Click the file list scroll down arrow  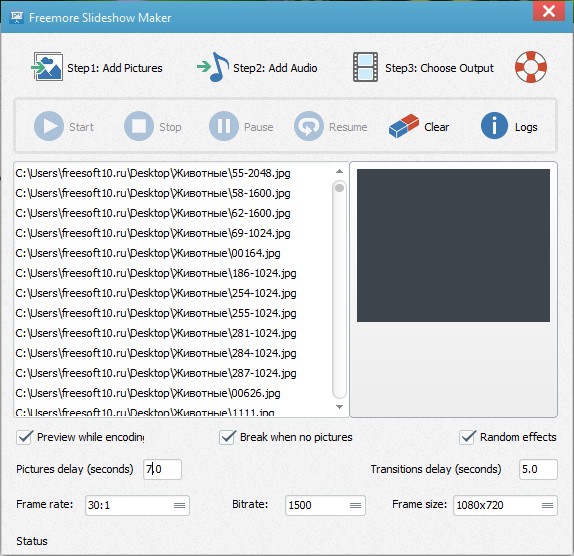[x=339, y=407]
